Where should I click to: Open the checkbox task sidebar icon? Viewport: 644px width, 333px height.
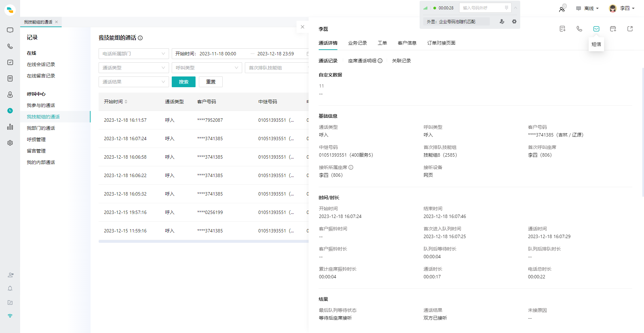tap(10, 62)
